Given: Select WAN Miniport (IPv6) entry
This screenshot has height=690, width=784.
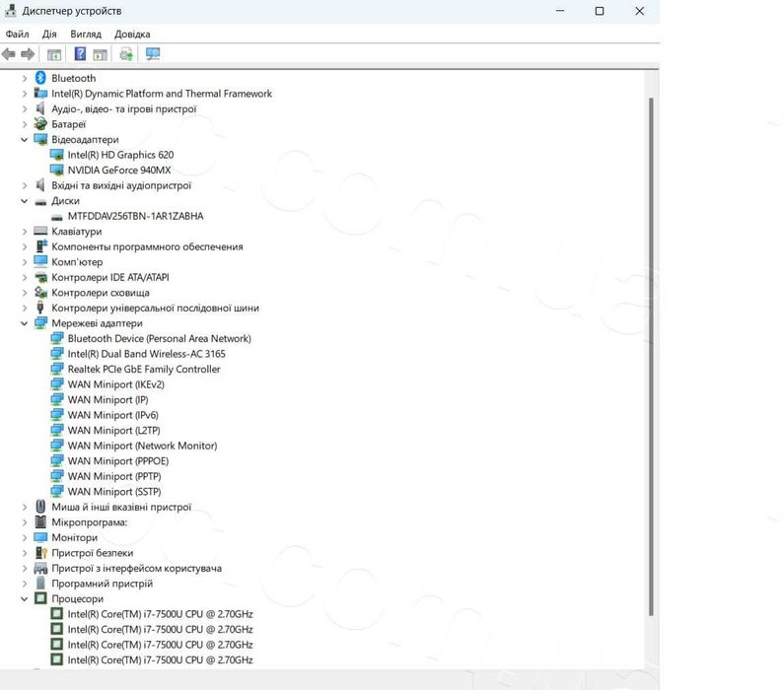Looking at the screenshot, I should pos(113,415).
